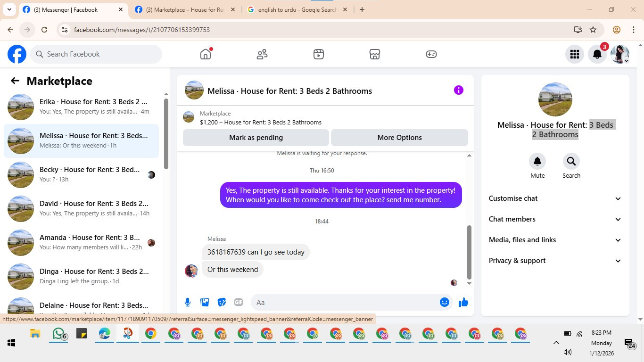Image resolution: width=644 pixels, height=362 pixels.
Task: Open notifications bell with 3 badge
Action: (x=597, y=54)
